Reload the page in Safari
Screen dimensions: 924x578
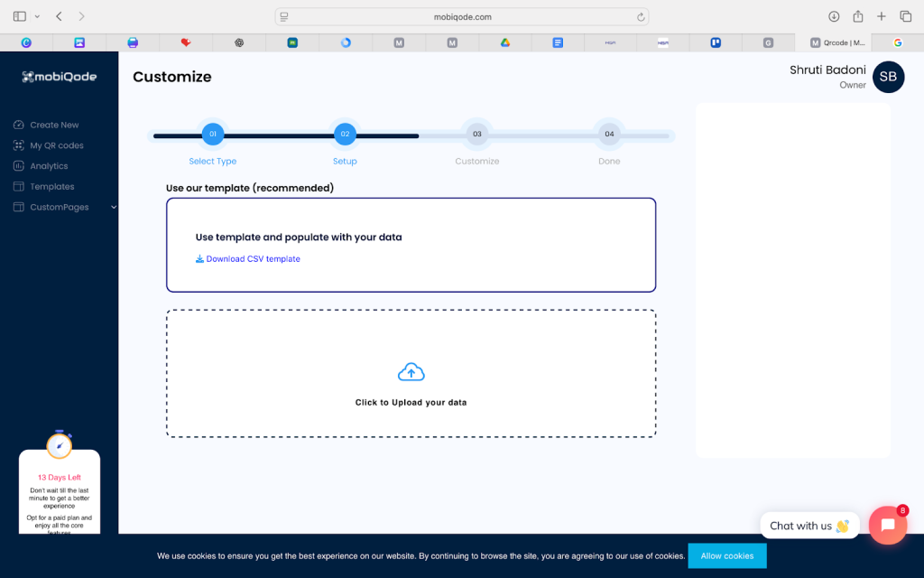[x=641, y=16]
